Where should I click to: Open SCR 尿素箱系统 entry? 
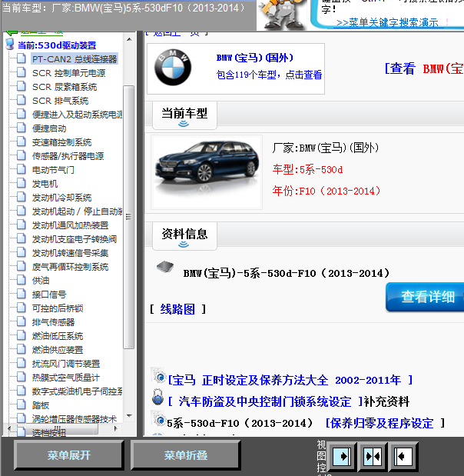tap(65, 87)
